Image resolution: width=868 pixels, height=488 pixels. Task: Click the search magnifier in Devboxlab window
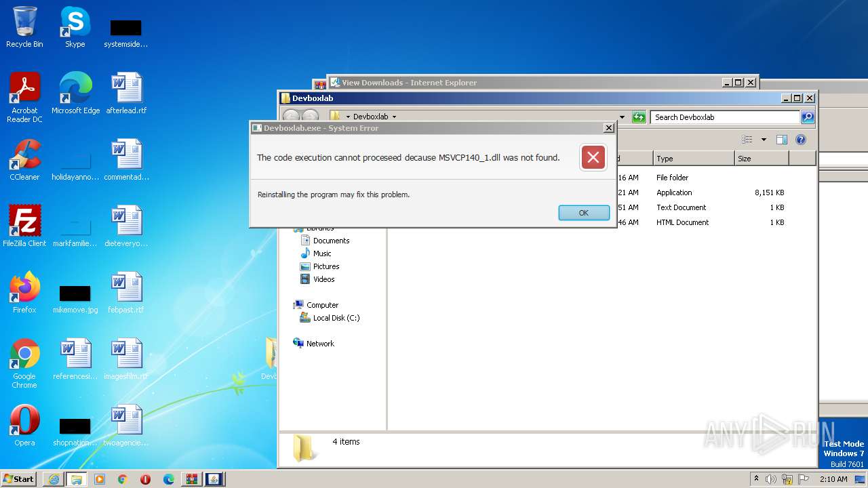coord(807,117)
